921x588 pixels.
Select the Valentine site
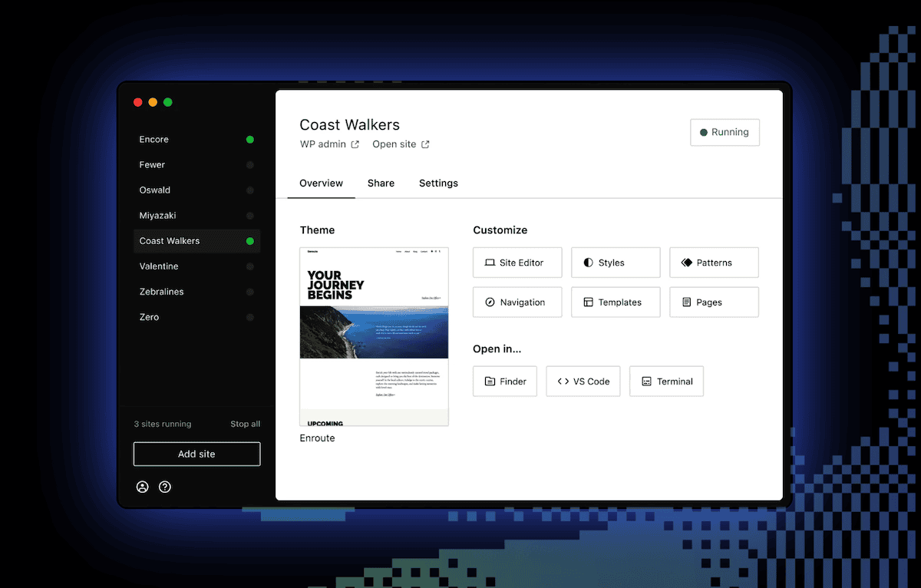pyautogui.click(x=196, y=266)
